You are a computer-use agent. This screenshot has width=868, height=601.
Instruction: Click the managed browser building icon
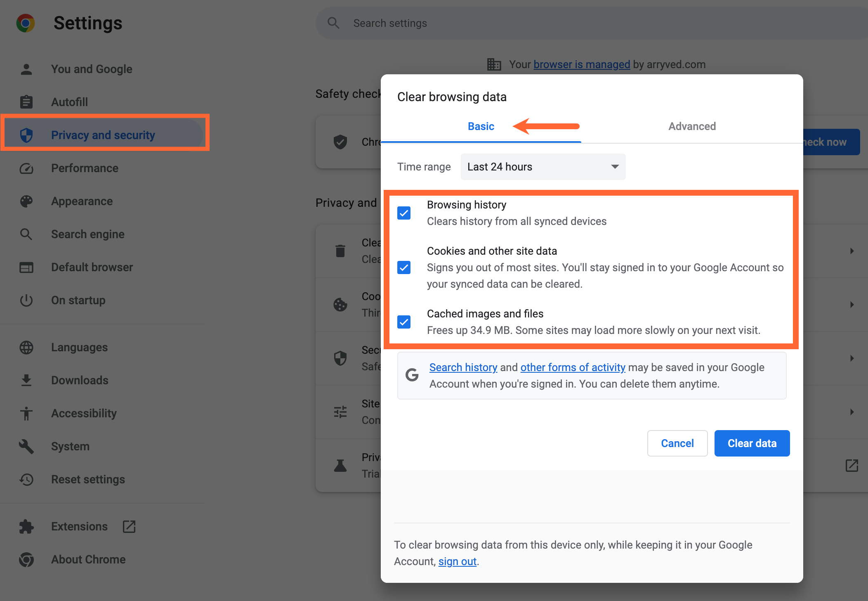pyautogui.click(x=494, y=64)
